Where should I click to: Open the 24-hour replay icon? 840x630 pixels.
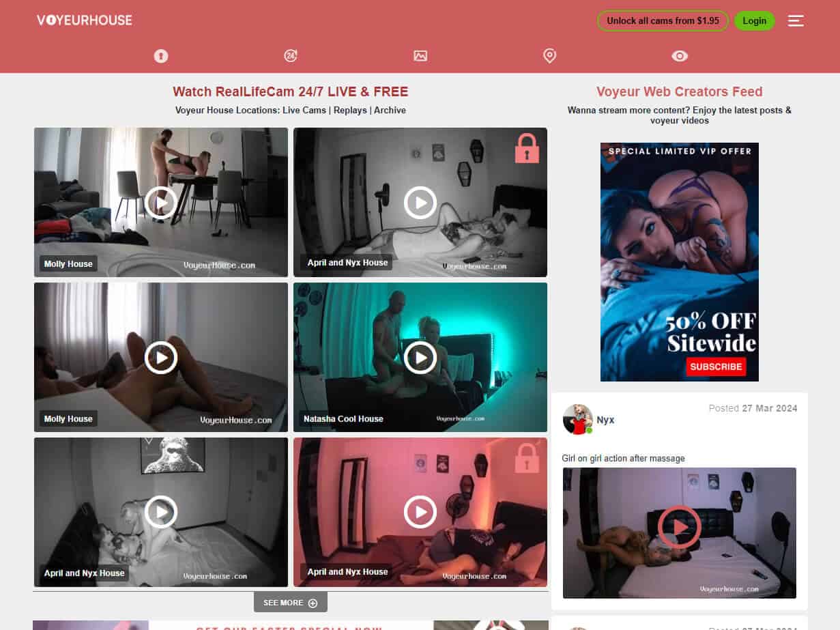(291, 56)
